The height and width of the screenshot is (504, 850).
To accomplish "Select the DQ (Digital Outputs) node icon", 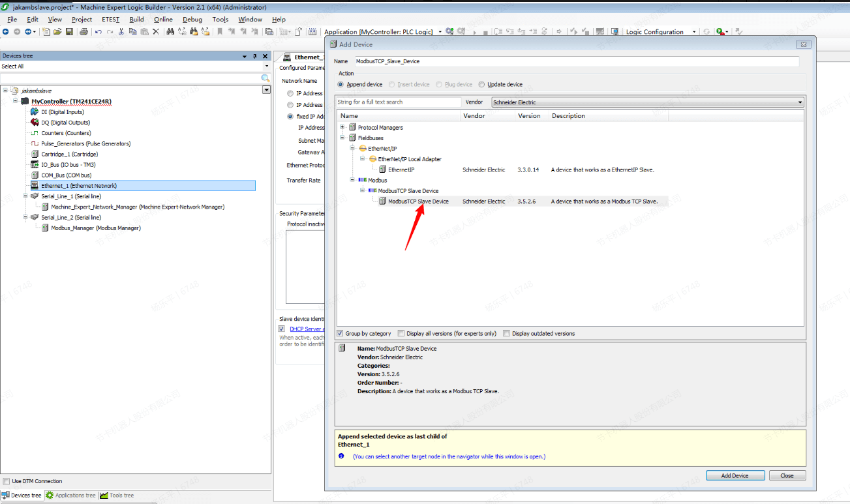I will [35, 123].
